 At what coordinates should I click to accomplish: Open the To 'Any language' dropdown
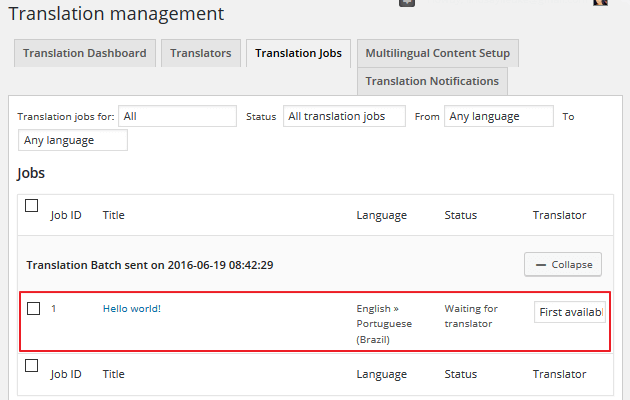click(x=73, y=140)
